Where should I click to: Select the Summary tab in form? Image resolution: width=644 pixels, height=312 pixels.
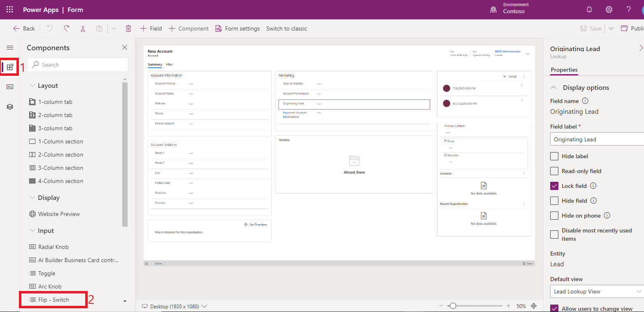coord(155,65)
